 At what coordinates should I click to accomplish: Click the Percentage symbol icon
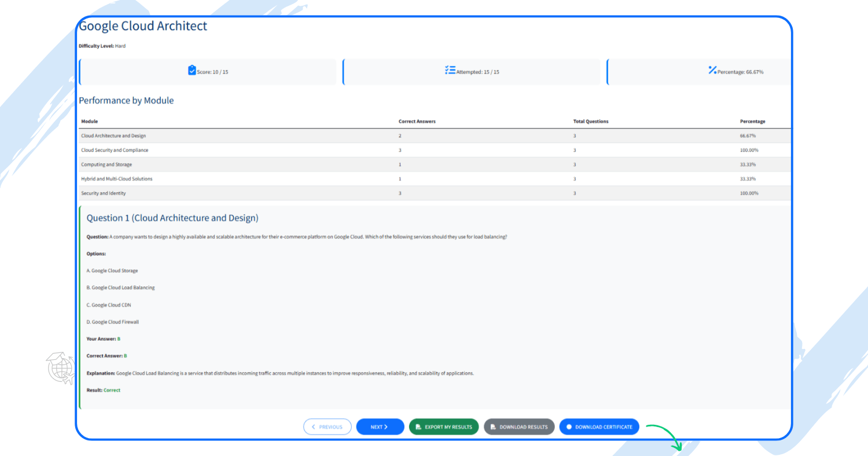712,71
